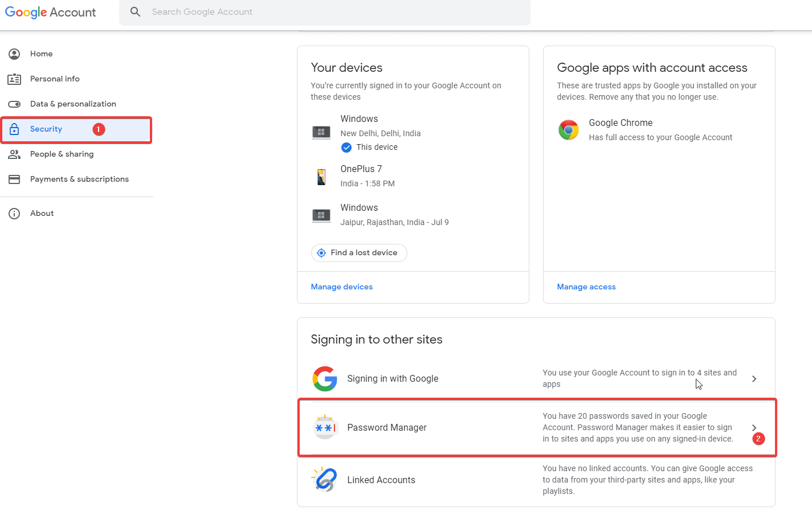Select the Personal info avatar icon

point(14,79)
